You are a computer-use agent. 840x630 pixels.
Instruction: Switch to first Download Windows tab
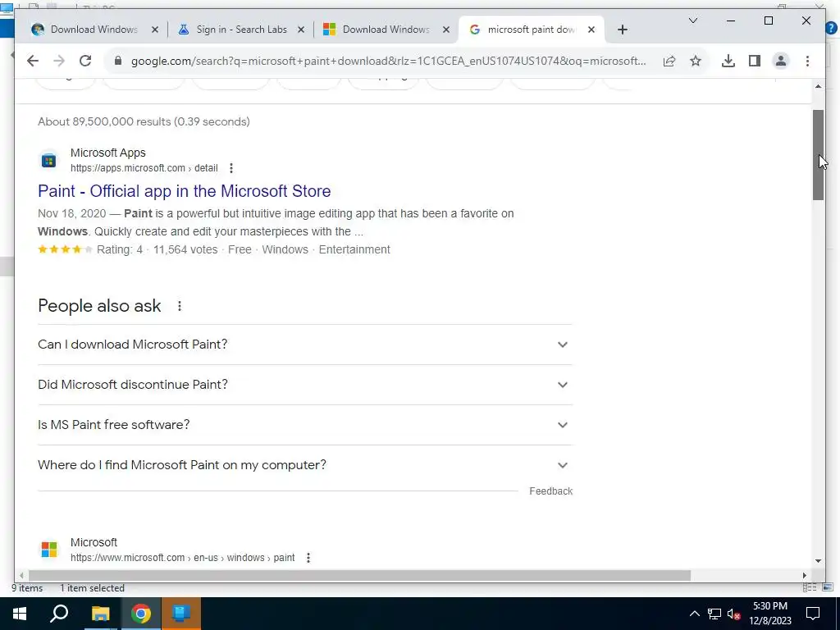(x=94, y=30)
